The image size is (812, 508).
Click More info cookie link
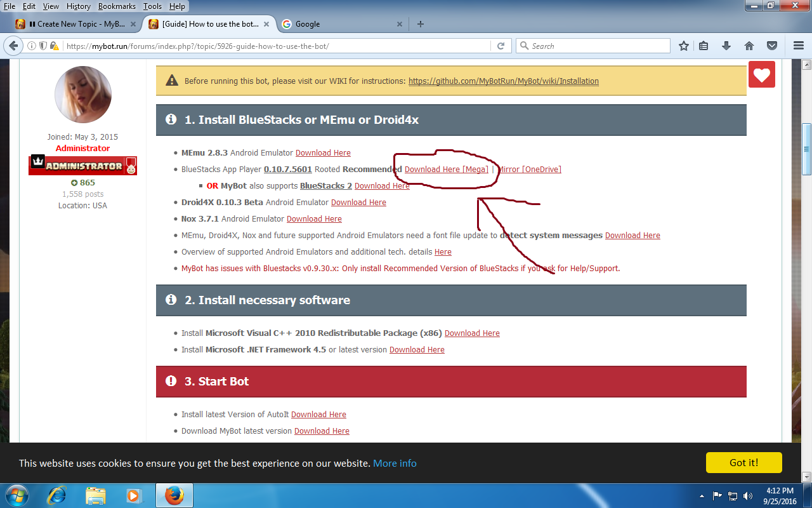(395, 463)
